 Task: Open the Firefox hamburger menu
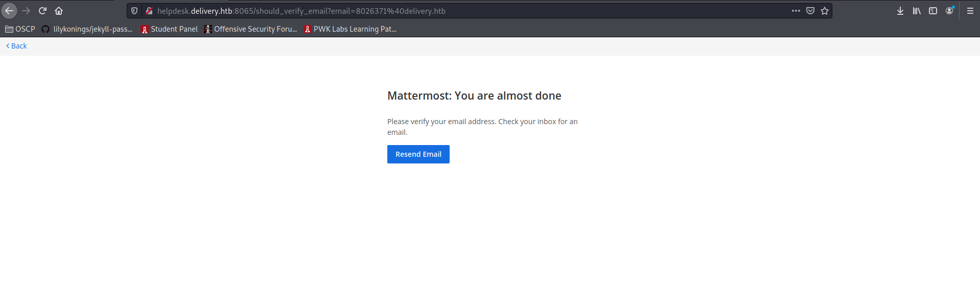pyautogui.click(x=970, y=11)
